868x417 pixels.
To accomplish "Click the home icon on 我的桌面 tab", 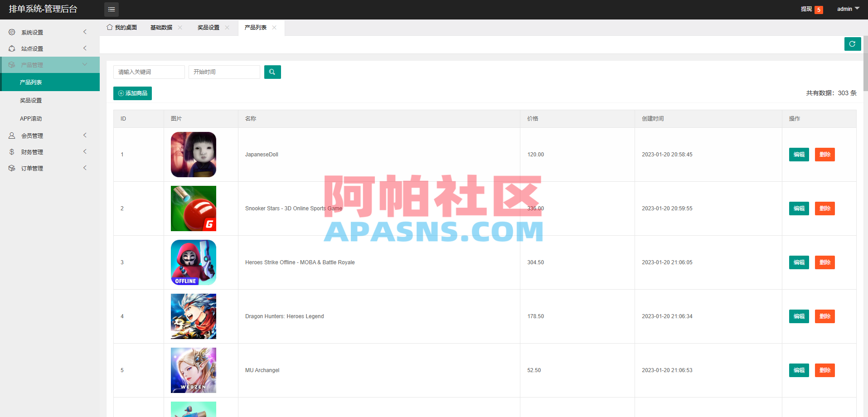I will click(108, 27).
